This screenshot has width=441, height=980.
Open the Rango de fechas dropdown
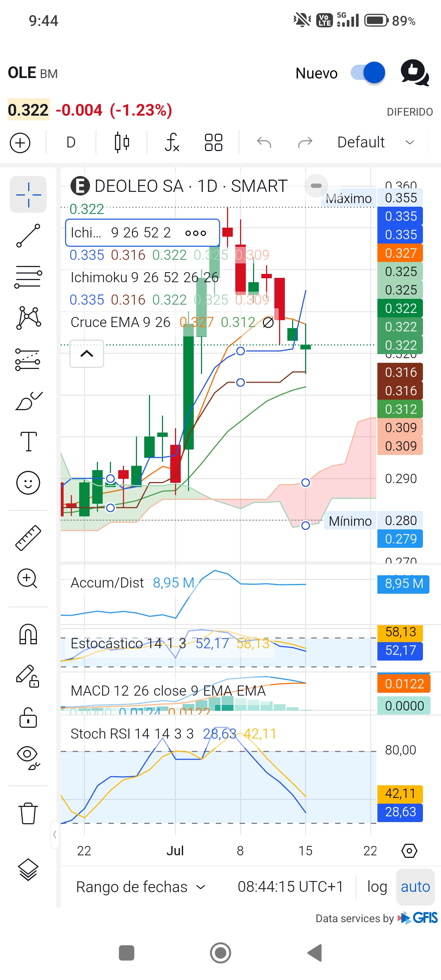[140, 887]
